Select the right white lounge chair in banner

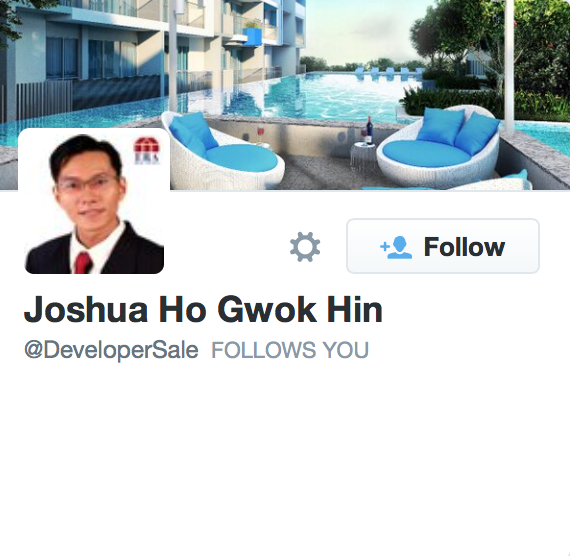(x=438, y=142)
